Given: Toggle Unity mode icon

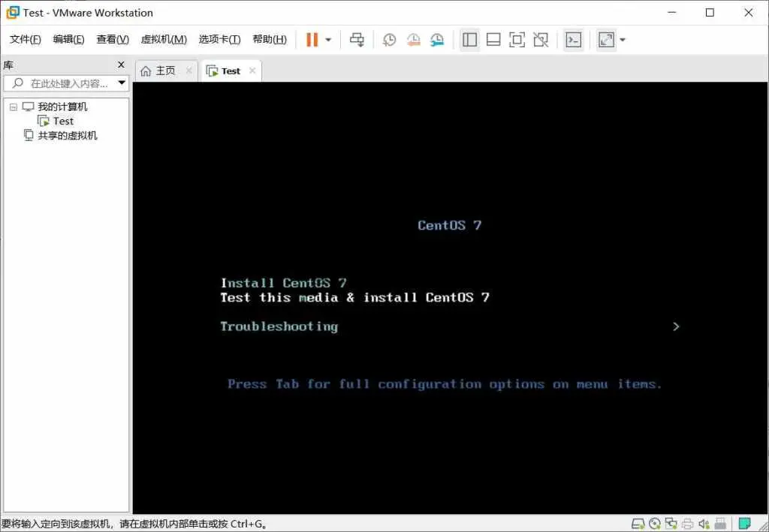Looking at the screenshot, I should tap(541, 40).
